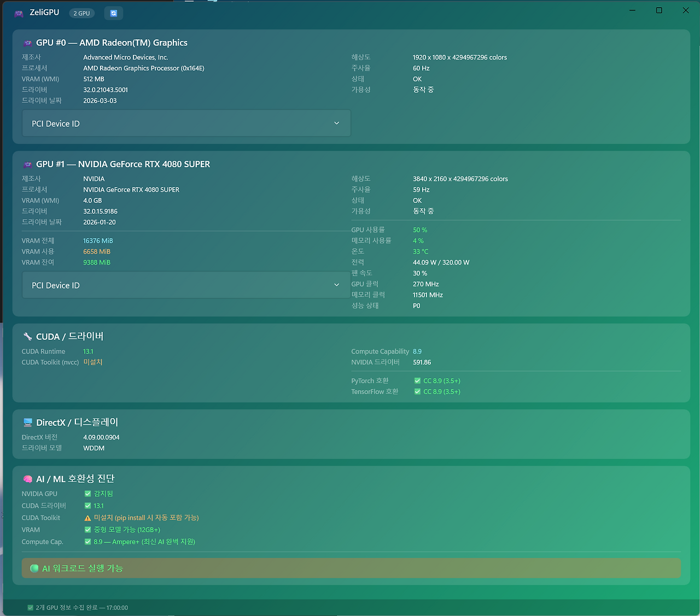Click driver version 32.0.21043.5001
Screen dimensions: 700x616
(106, 90)
